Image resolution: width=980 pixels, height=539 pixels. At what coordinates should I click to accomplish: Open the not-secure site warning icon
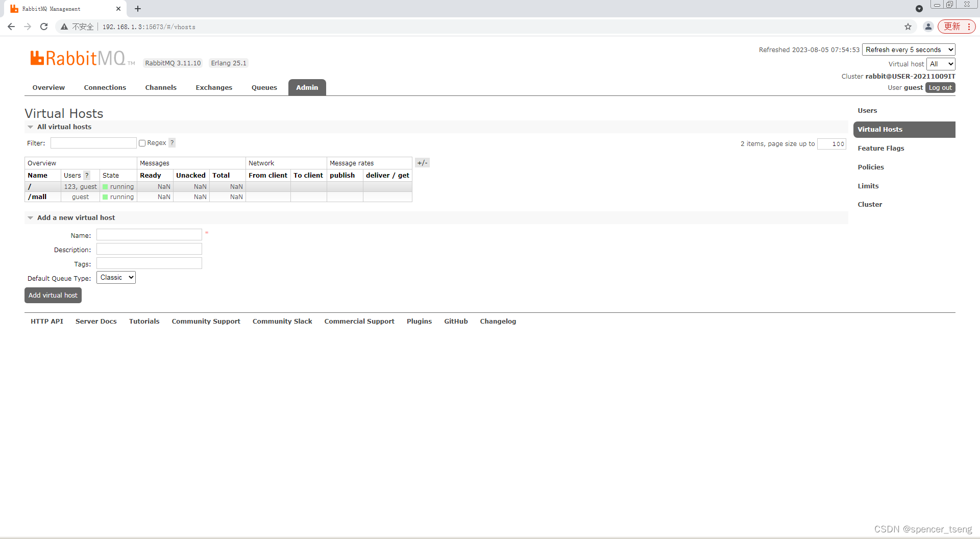click(x=64, y=27)
